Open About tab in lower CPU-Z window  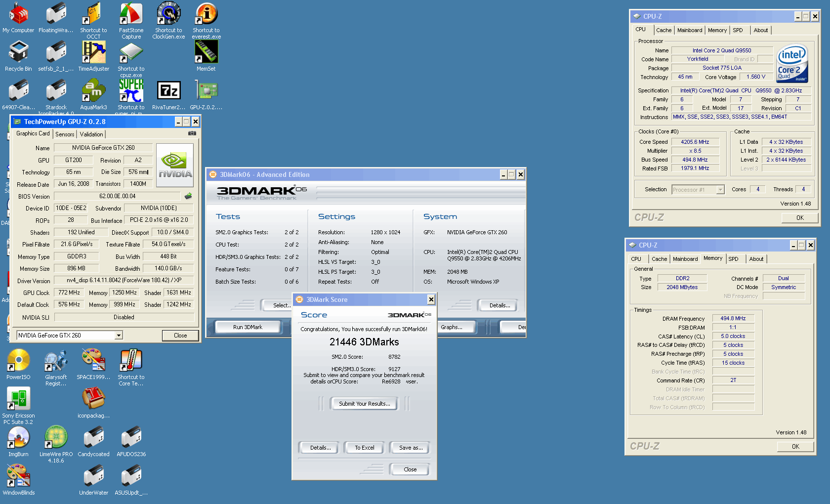[x=756, y=259]
